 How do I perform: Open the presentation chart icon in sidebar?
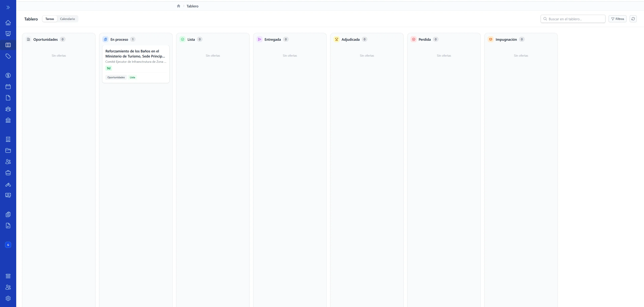[x=8, y=34]
